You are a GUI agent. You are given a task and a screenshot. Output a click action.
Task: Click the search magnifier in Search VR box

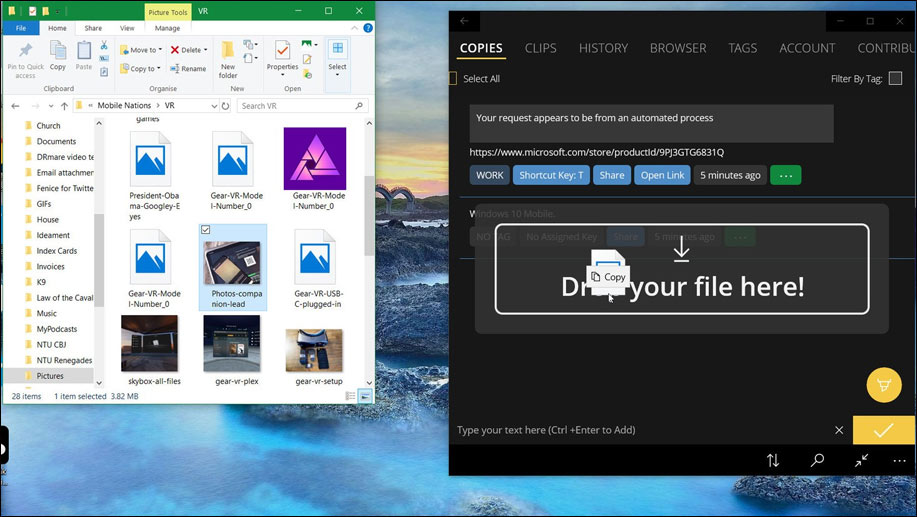tap(359, 106)
